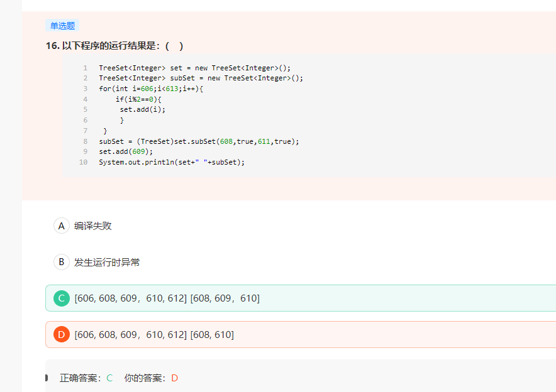Click the 编译失败 answer text
Image resolution: width=556 pixels, height=392 pixels.
[93, 226]
